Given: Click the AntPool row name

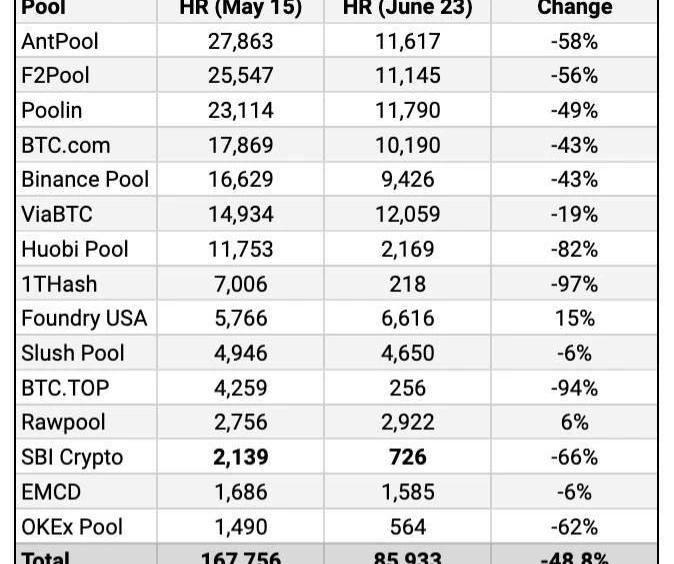Looking at the screenshot, I should tap(60, 41).
